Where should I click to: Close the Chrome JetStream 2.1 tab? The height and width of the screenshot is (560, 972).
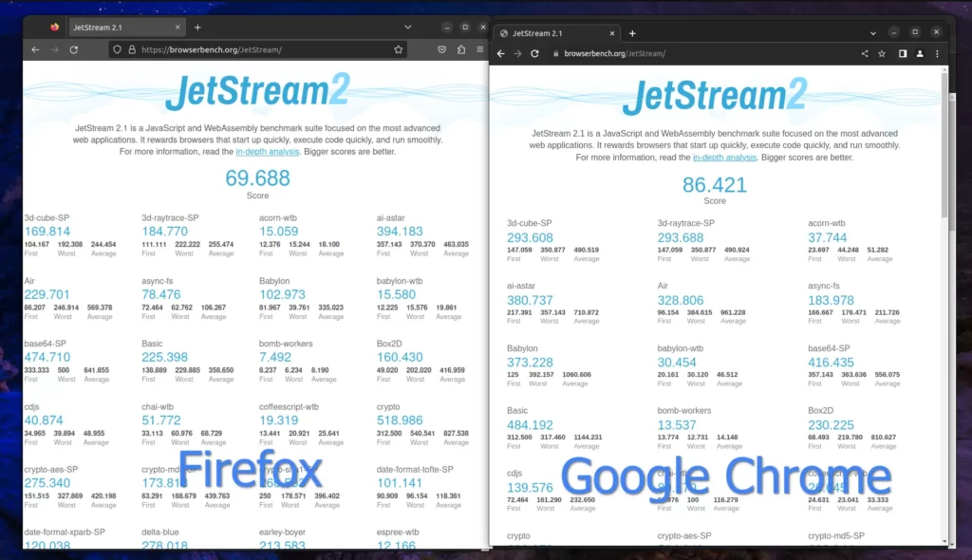(x=612, y=33)
